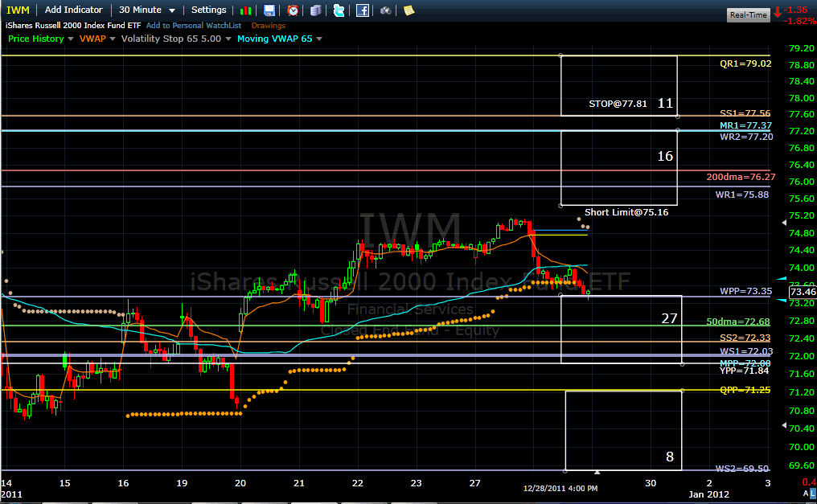Click the YPP=71.84 level label

(x=744, y=371)
